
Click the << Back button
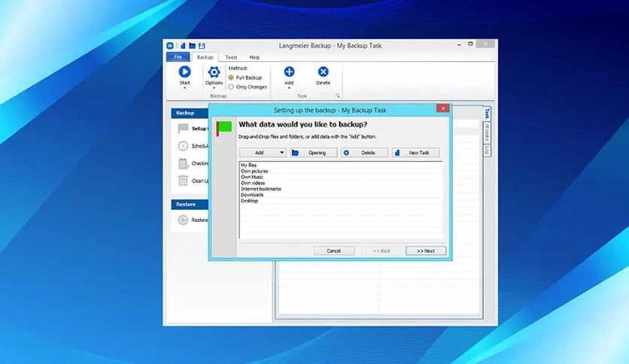click(381, 251)
